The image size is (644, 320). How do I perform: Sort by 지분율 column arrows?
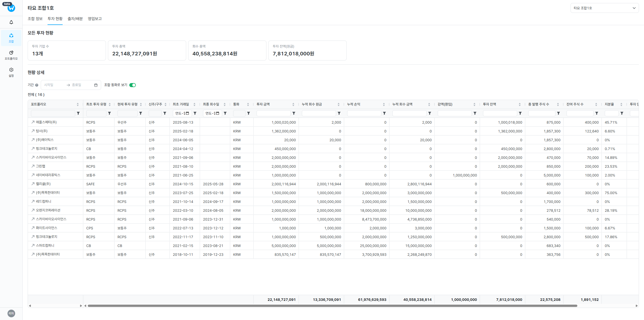[x=621, y=104]
